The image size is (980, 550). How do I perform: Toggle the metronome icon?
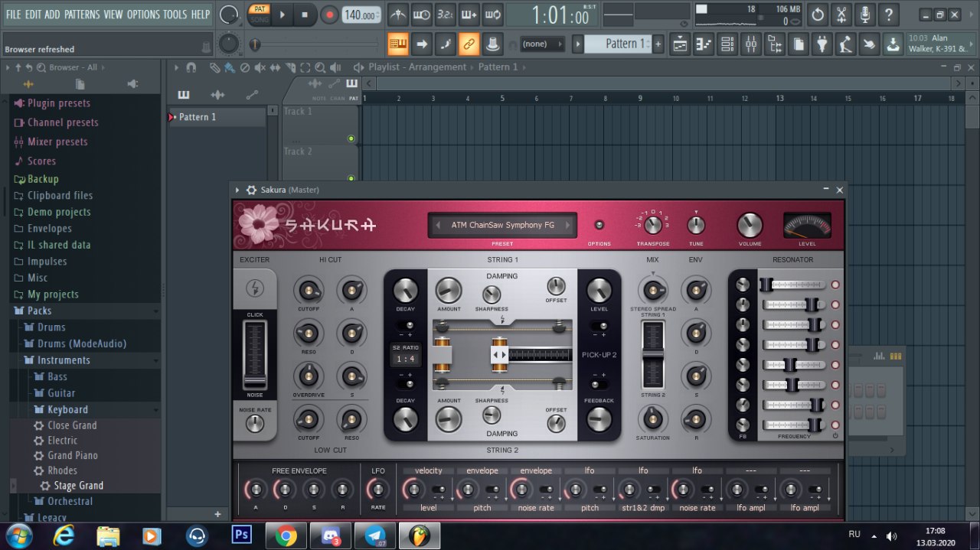(397, 14)
